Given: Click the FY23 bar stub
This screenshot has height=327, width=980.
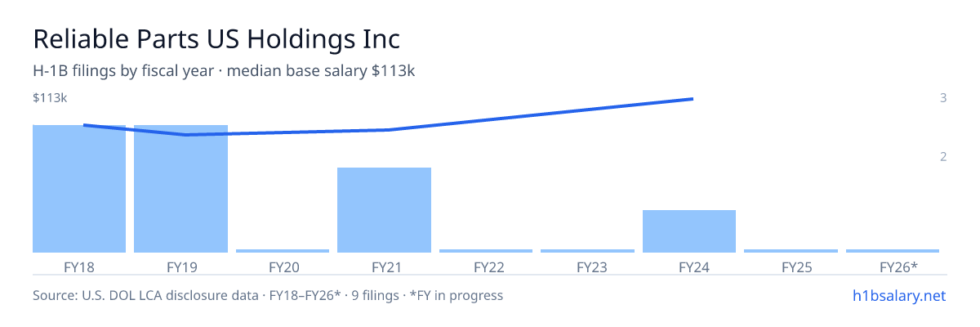Looking at the screenshot, I should point(587,251).
